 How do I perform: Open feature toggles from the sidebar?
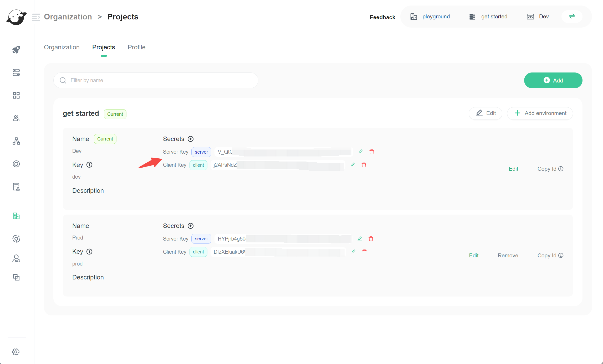click(16, 72)
